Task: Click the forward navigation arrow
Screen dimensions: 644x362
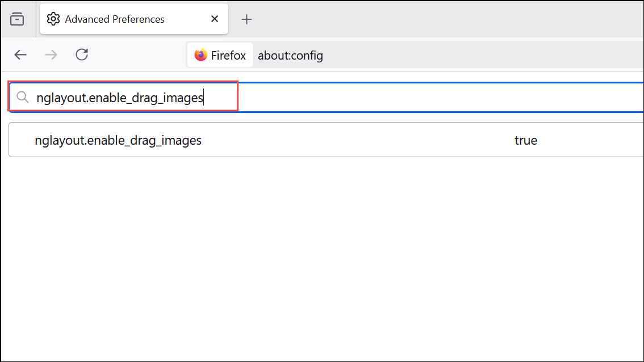Action: (x=51, y=55)
